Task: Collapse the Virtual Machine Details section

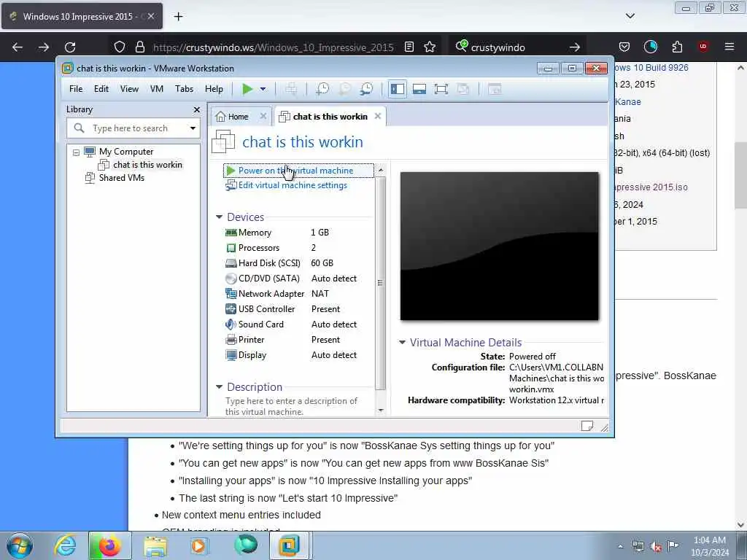Action: tap(402, 343)
